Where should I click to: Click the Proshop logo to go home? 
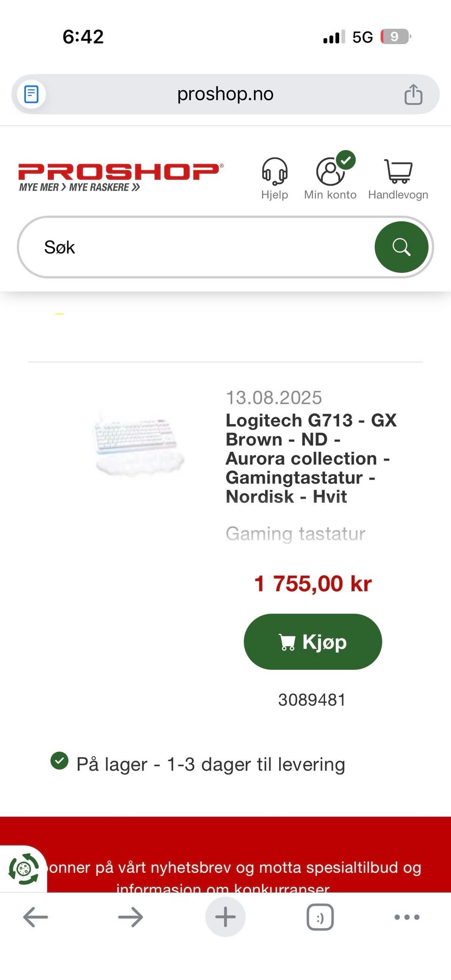121,177
